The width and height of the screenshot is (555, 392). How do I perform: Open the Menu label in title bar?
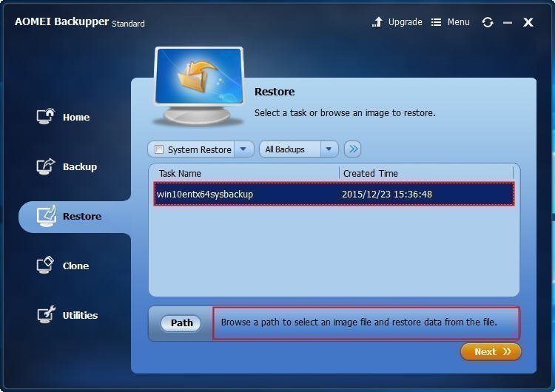458,22
